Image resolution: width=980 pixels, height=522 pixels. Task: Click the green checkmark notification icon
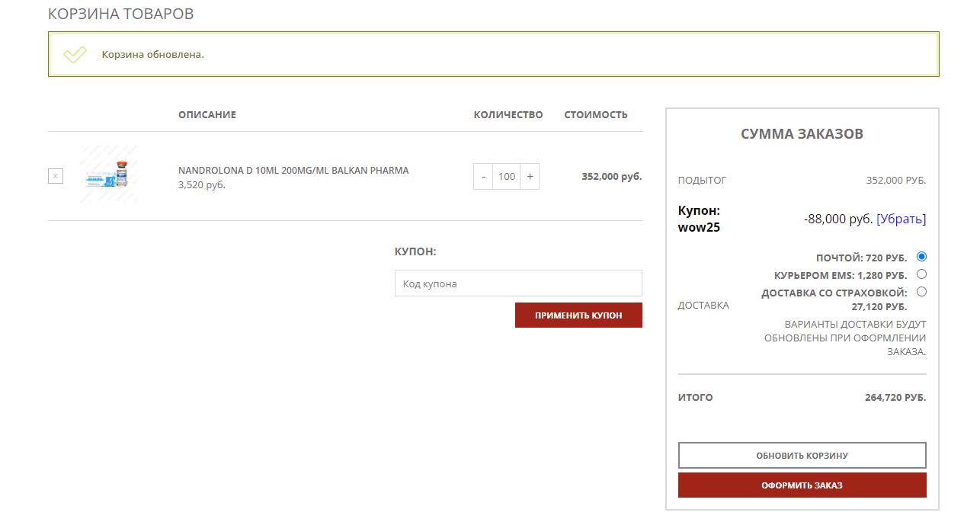(x=75, y=55)
